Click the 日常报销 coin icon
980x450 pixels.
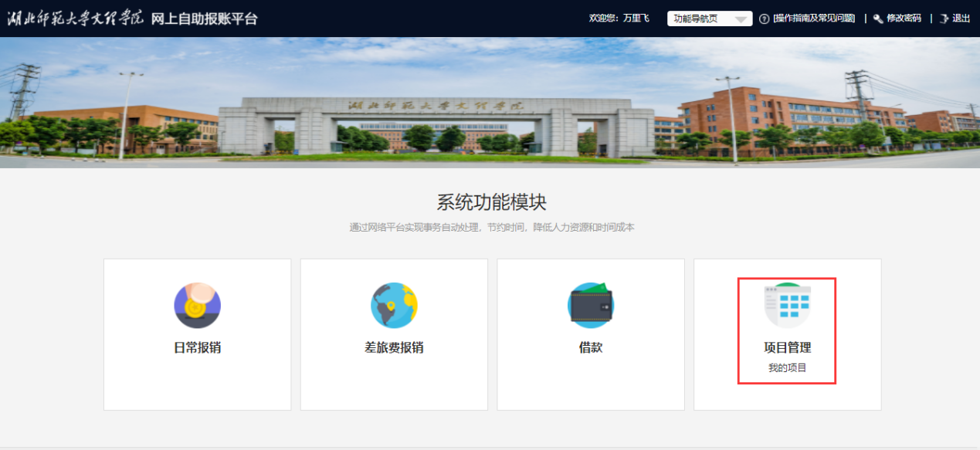(x=197, y=306)
